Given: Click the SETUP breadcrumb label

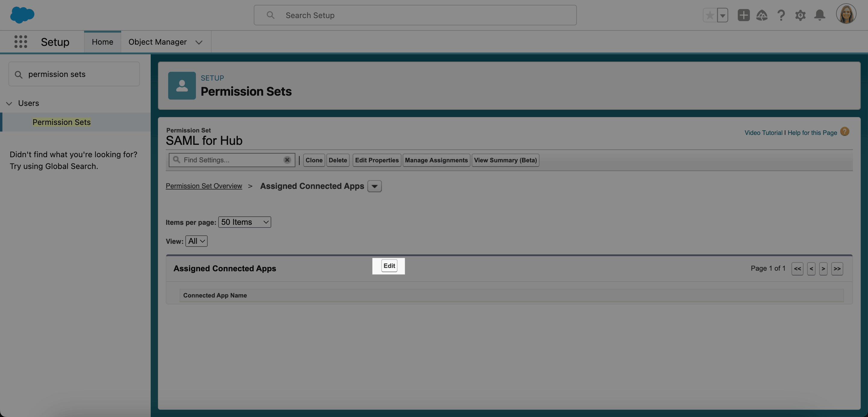Looking at the screenshot, I should (x=212, y=78).
